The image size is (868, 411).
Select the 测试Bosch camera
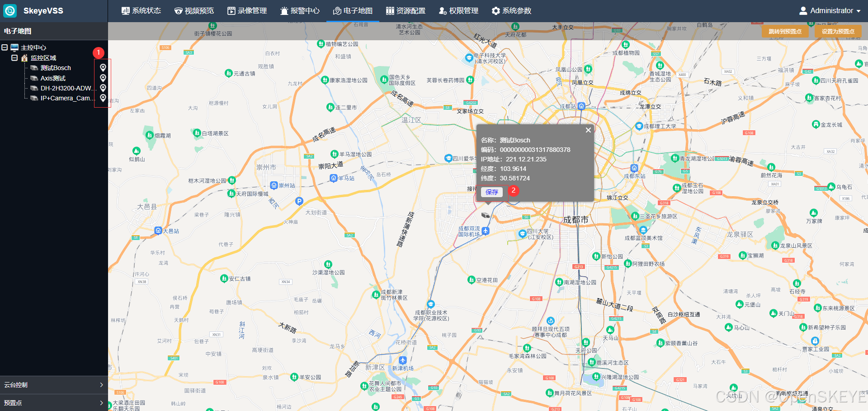[x=56, y=68]
